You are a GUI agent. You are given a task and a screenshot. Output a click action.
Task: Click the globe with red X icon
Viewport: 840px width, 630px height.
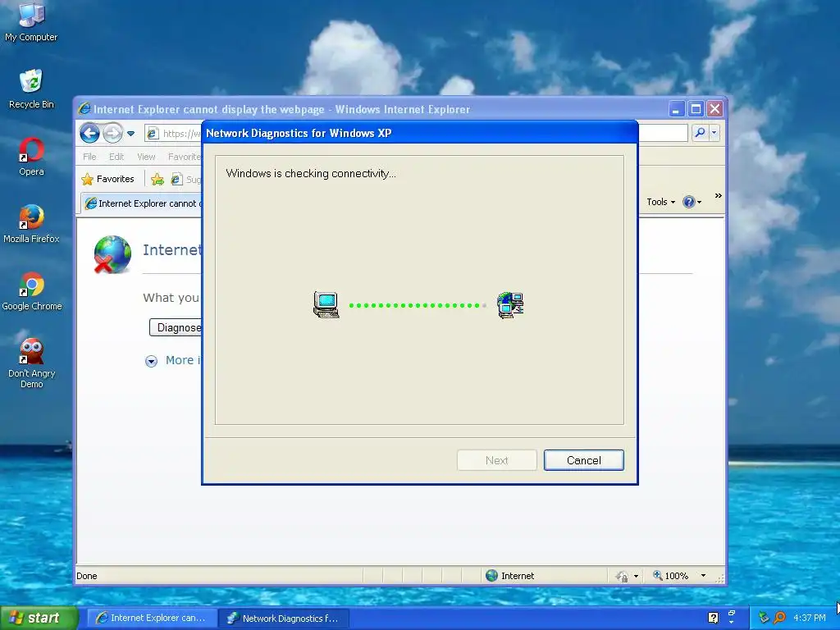112,254
